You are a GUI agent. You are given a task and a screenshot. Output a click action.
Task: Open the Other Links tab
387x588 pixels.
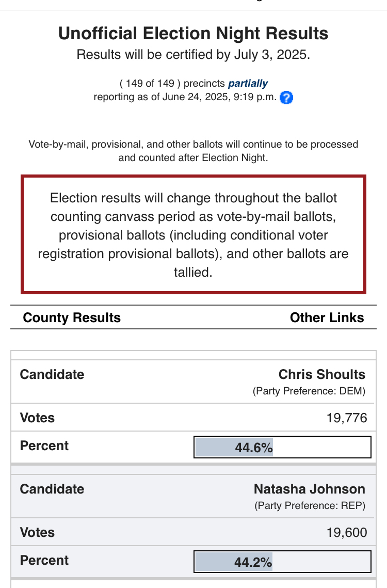(x=327, y=317)
